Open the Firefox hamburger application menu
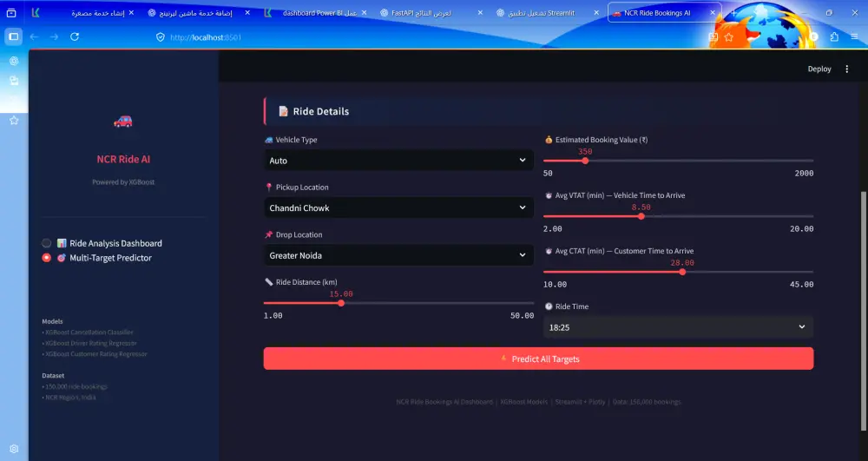This screenshot has height=461, width=868. click(855, 37)
